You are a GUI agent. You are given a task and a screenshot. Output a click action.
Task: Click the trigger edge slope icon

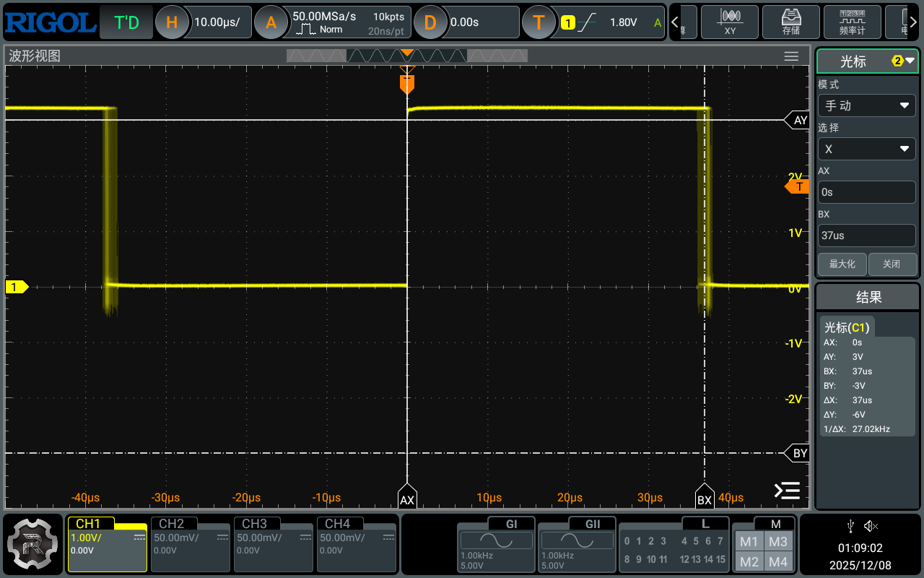(586, 22)
